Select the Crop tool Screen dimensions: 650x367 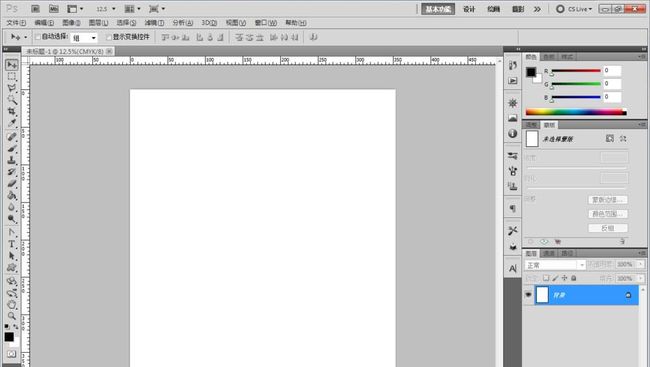(x=12, y=111)
